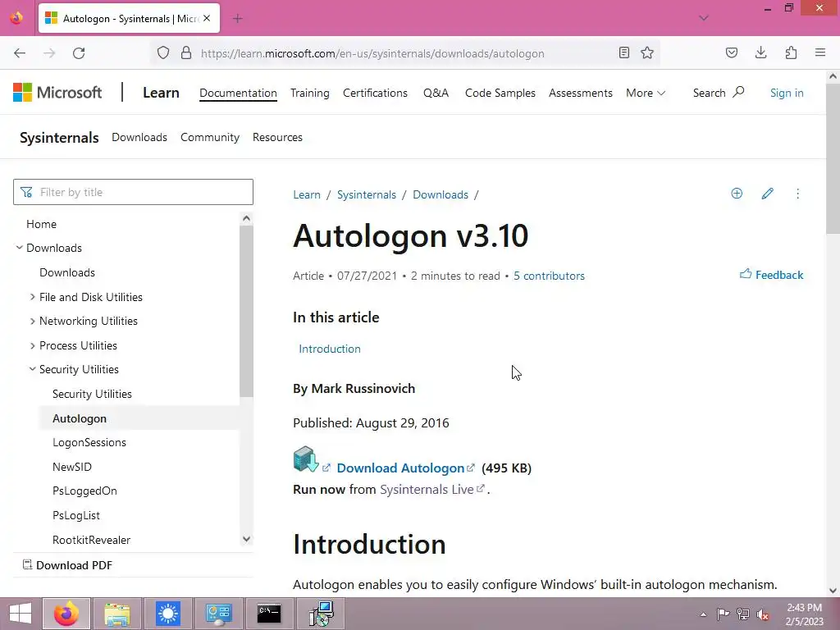Open Code Samples
The width and height of the screenshot is (840, 630).
[x=500, y=93]
